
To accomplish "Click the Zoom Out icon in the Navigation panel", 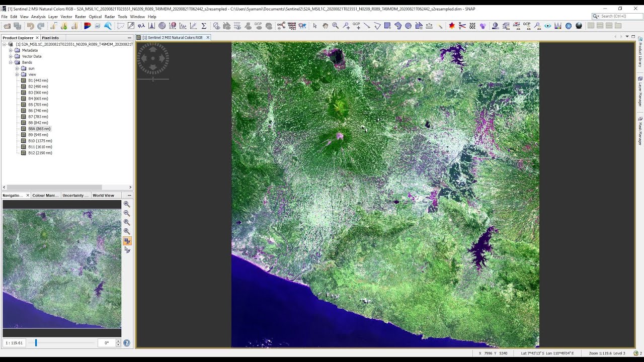I will tap(127, 213).
